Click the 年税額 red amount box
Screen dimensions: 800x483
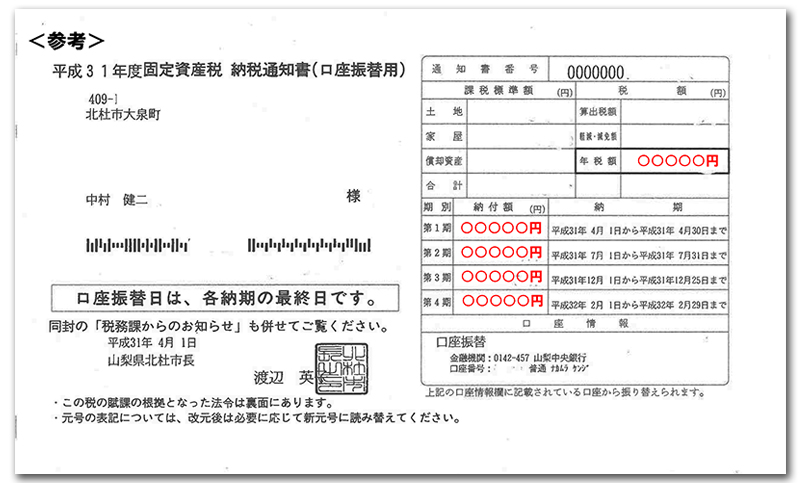pyautogui.click(x=677, y=160)
